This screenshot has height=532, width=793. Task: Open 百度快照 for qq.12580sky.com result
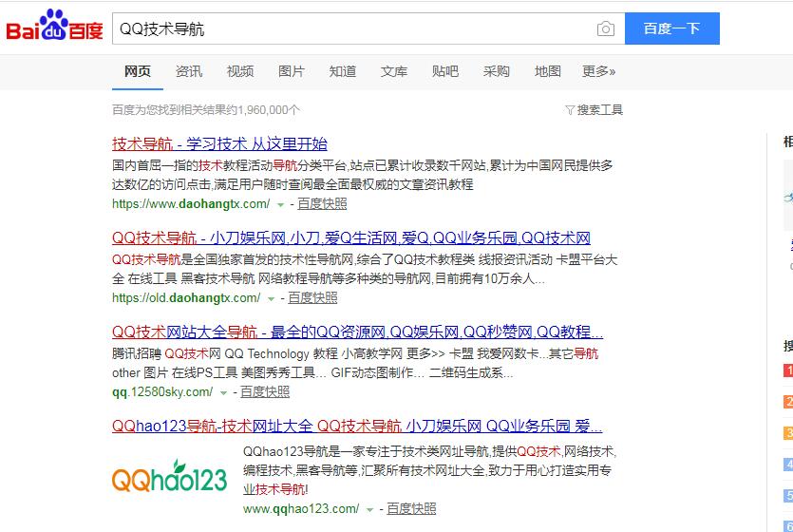click(265, 392)
